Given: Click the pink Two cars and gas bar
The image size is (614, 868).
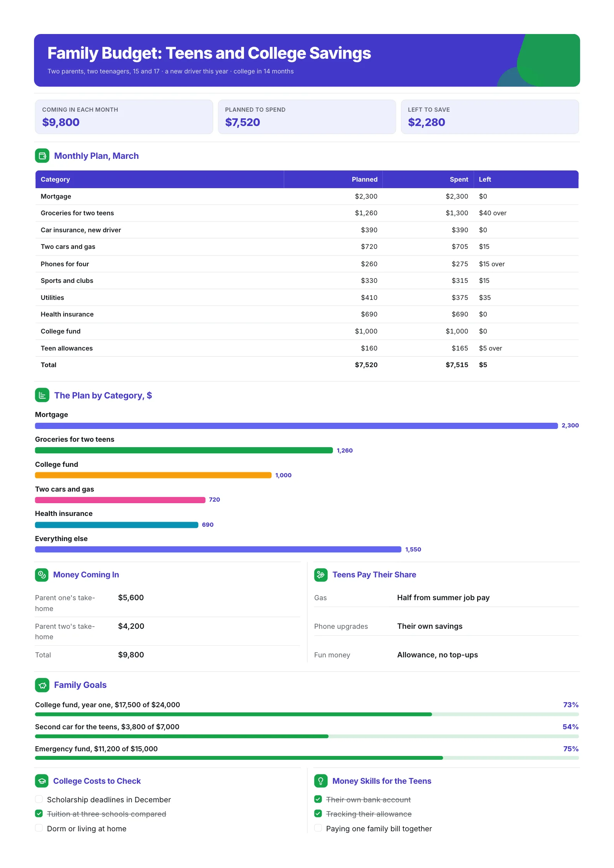Looking at the screenshot, I should tap(120, 500).
